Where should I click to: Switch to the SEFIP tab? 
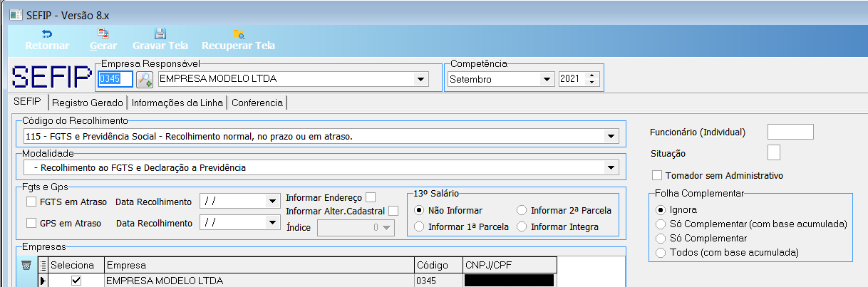[x=28, y=102]
